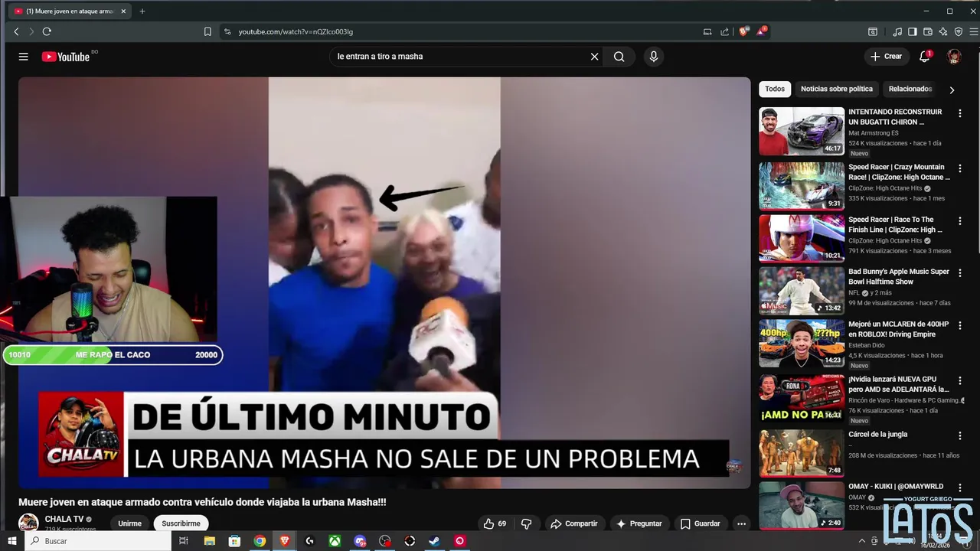
Task: Open Bad Bunny Super Bowl thumbnail
Action: click(x=802, y=291)
